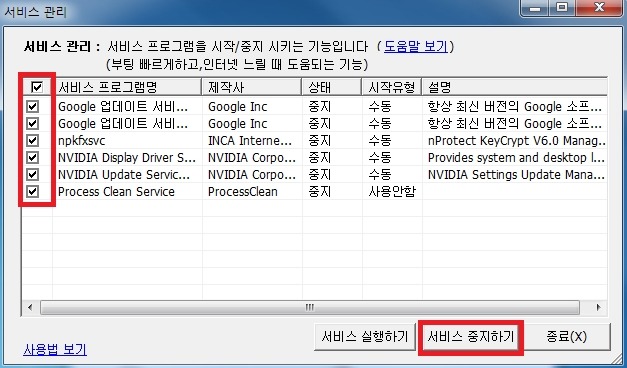Click the 서비스 중지하기 button
The width and height of the screenshot is (627, 368).
(471, 337)
